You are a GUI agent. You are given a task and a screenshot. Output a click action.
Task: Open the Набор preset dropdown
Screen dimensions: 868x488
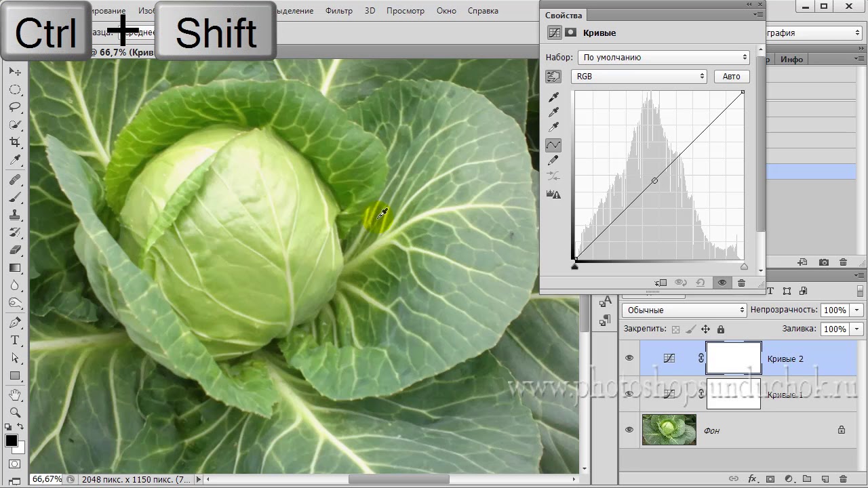[663, 58]
